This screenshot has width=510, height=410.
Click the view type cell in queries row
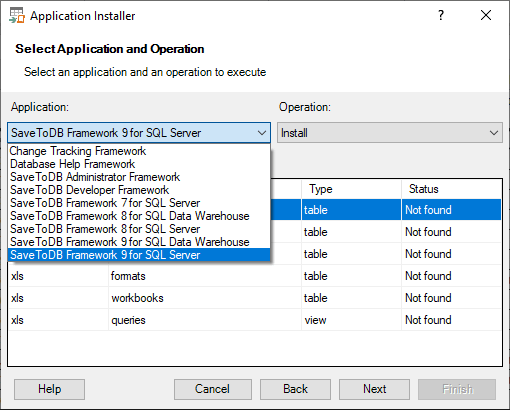[351, 320]
